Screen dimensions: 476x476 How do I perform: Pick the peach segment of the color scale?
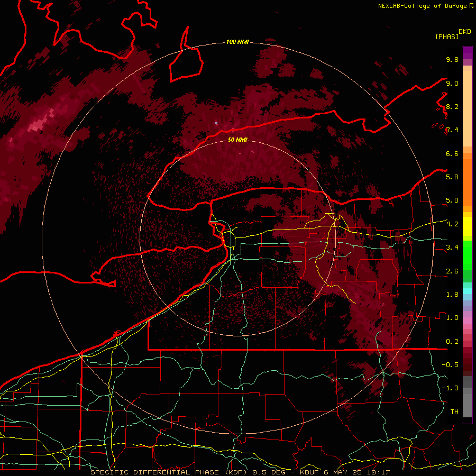coord(467,109)
